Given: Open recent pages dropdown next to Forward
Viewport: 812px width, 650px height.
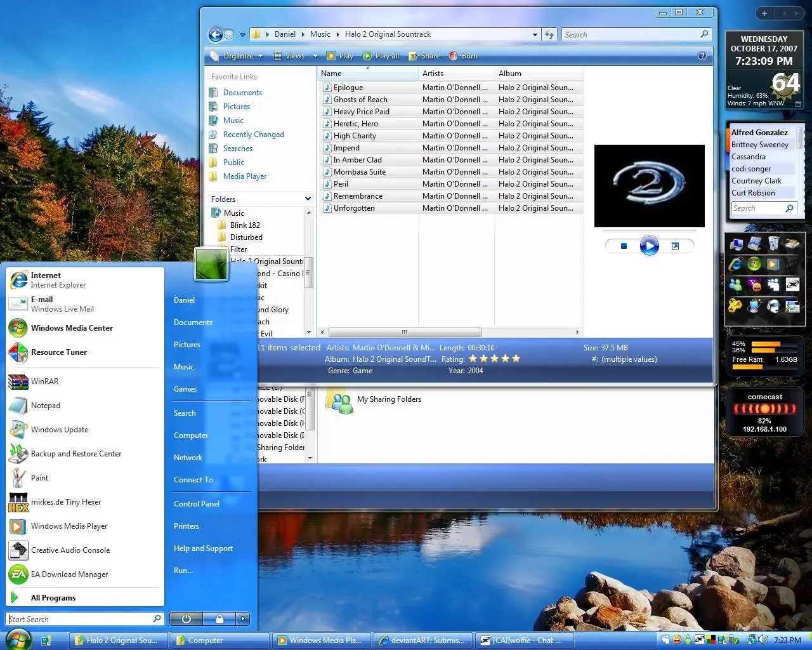Looking at the screenshot, I should [242, 35].
